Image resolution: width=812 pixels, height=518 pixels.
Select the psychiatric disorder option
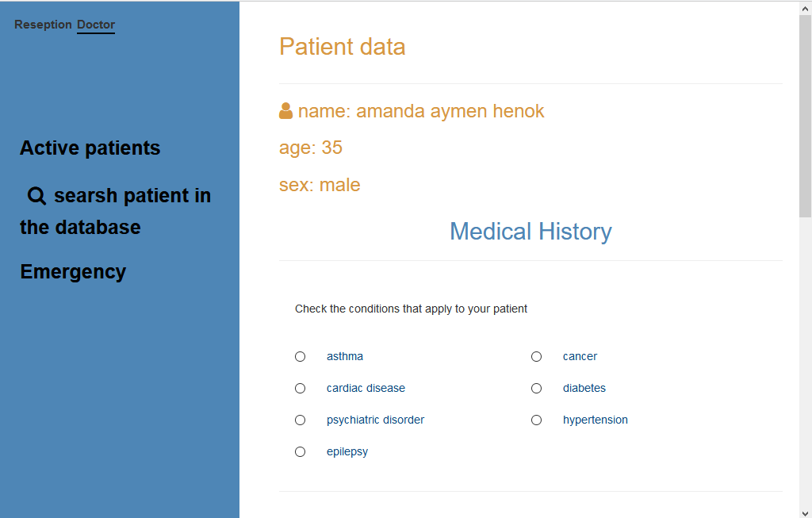coord(300,420)
